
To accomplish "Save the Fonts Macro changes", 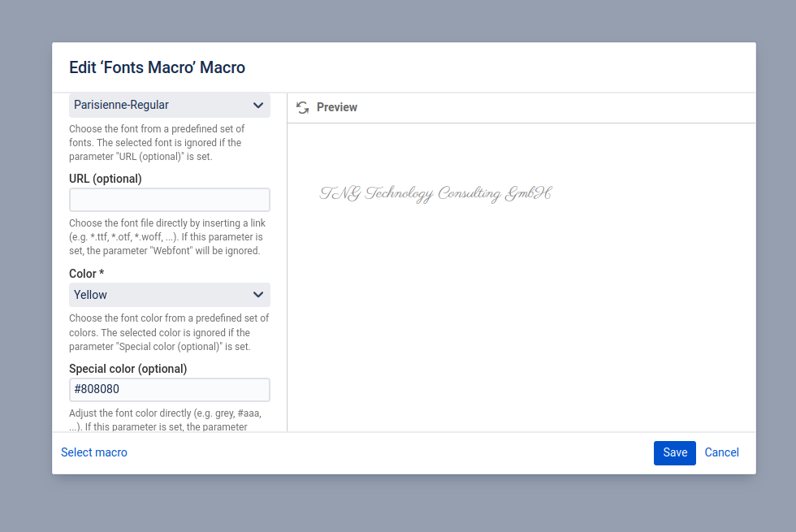I will [x=674, y=452].
